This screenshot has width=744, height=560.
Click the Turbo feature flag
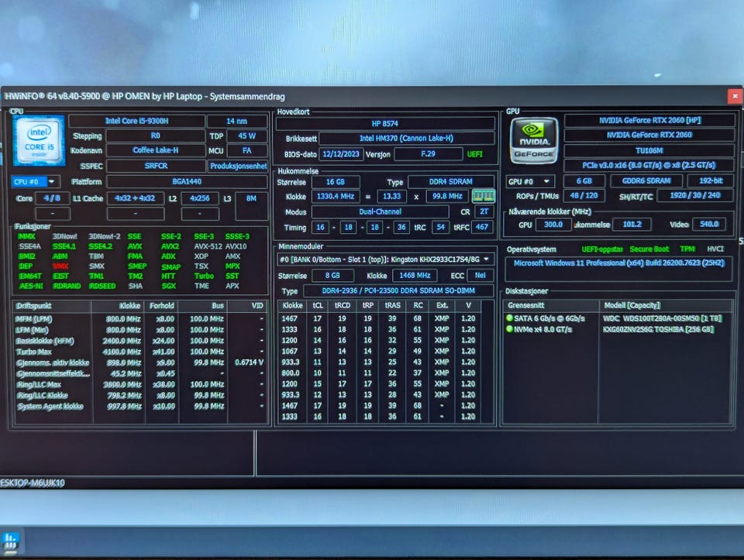(x=204, y=276)
